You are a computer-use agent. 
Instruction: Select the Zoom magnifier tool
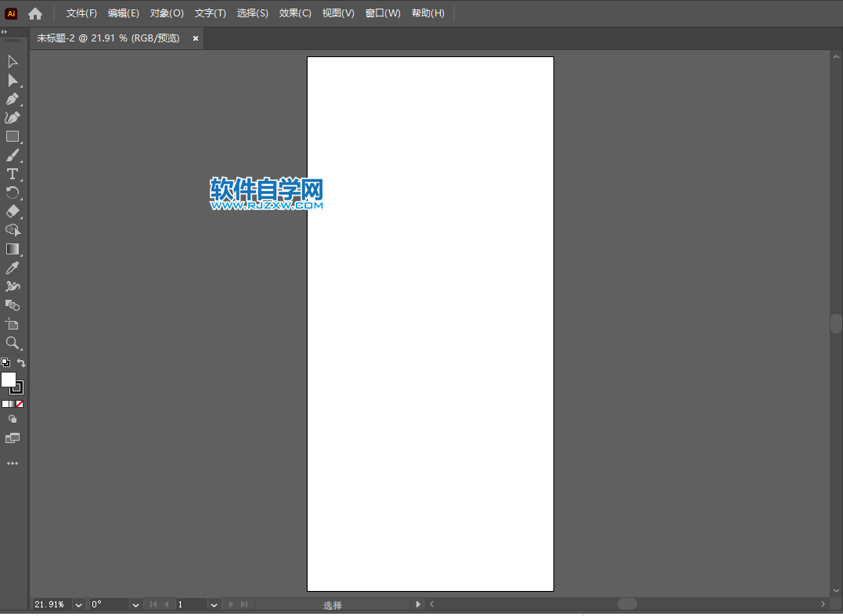point(13,343)
